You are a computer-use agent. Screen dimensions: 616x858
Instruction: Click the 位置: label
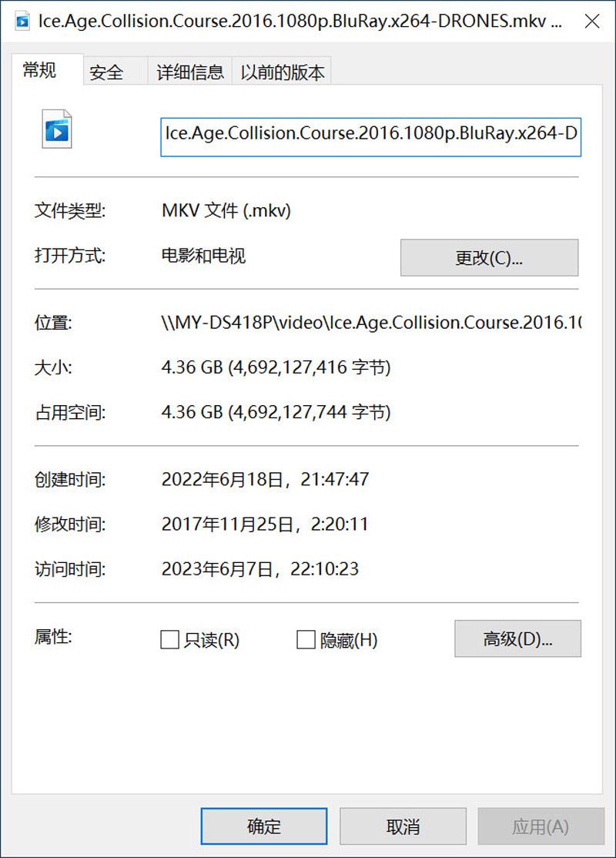coord(53,322)
